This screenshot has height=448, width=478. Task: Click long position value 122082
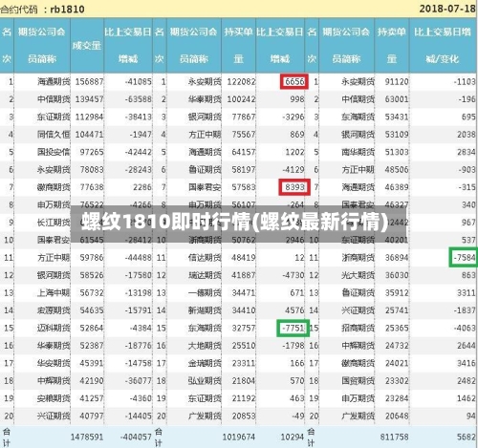[241, 82]
